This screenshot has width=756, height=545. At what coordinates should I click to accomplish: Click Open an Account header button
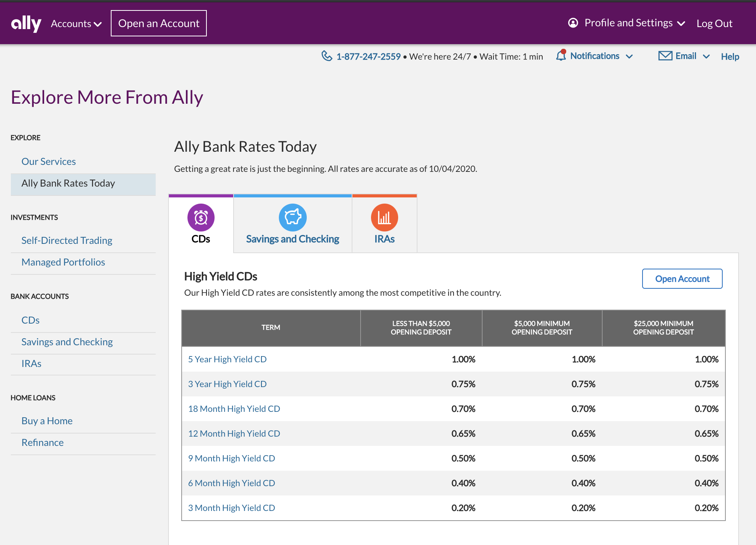coord(159,23)
